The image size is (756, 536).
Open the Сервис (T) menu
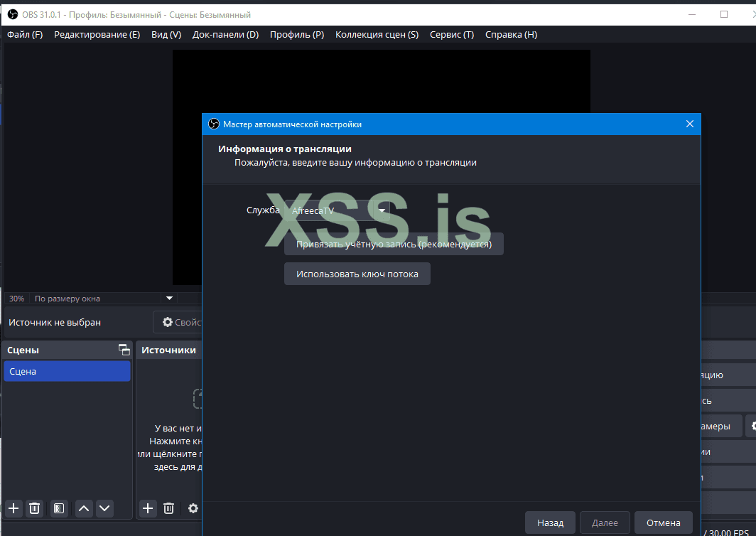452,34
